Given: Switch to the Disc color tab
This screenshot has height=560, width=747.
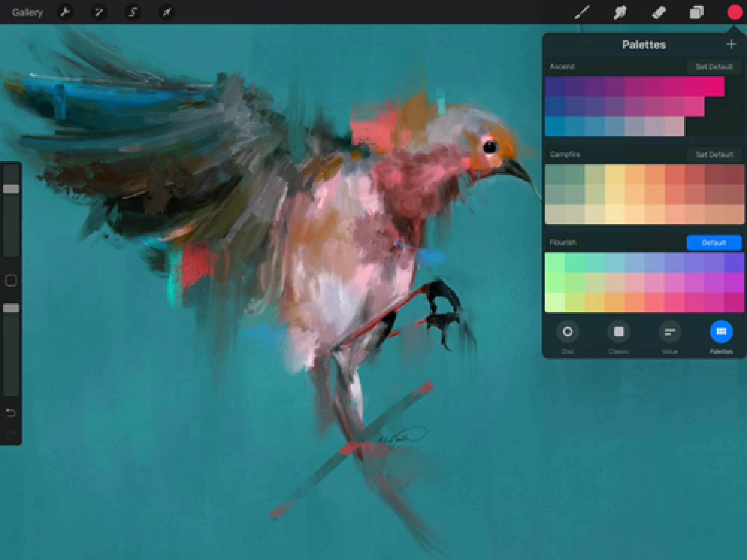Looking at the screenshot, I should (567, 332).
